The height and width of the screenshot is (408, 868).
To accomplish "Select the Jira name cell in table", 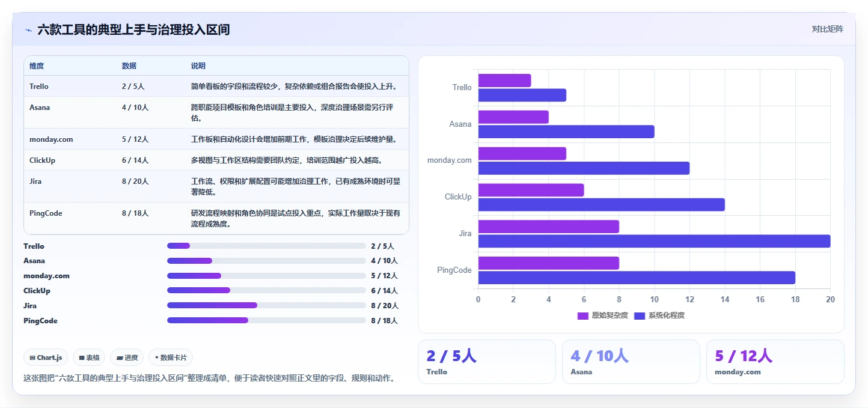I will pos(35,181).
